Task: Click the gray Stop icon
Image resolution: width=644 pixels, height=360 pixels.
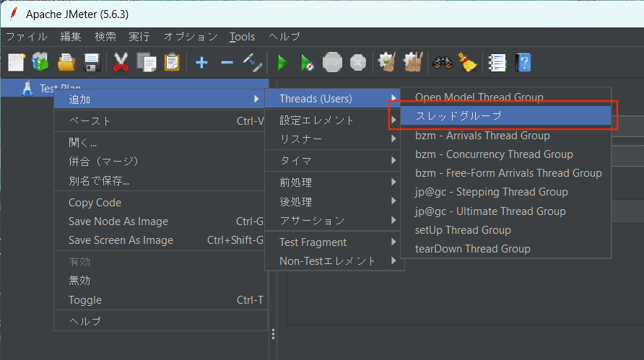Action: tap(332, 63)
